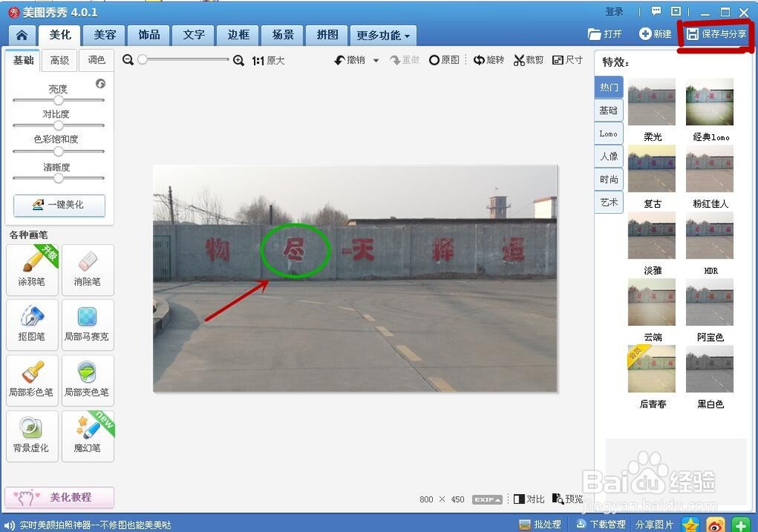Image resolution: width=758 pixels, height=532 pixels.
Task: Open the title bar menu dropdown icon
Action: [x=676, y=11]
